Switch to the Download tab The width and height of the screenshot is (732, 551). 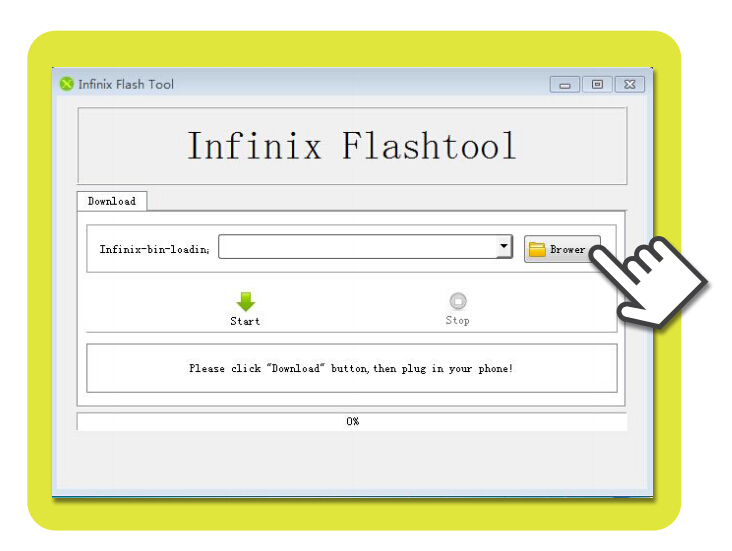111,201
